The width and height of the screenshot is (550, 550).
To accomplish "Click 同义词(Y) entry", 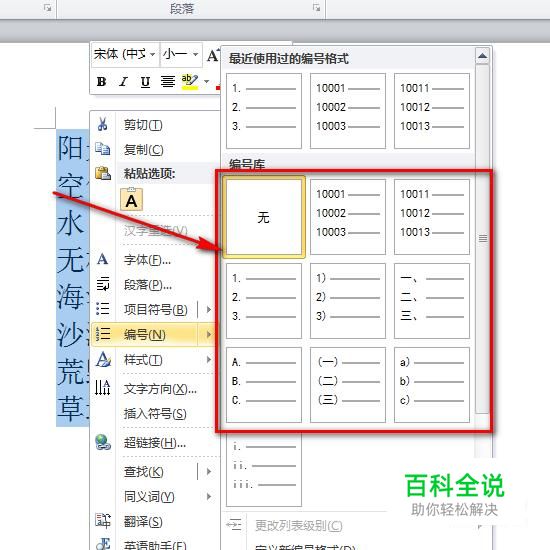I will tap(149, 497).
